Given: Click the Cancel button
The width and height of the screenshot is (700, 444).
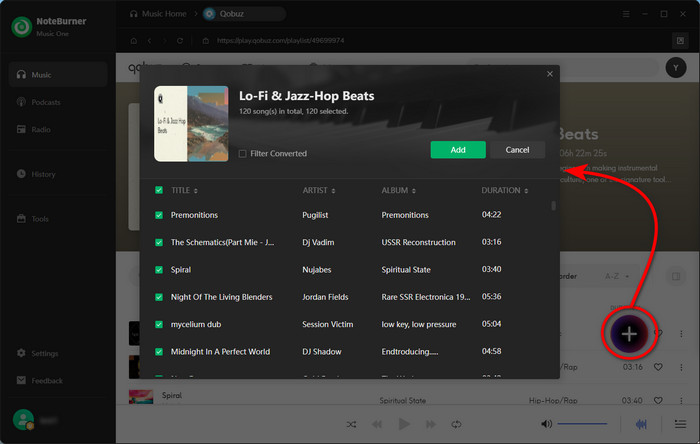Looking at the screenshot, I should click(x=517, y=150).
